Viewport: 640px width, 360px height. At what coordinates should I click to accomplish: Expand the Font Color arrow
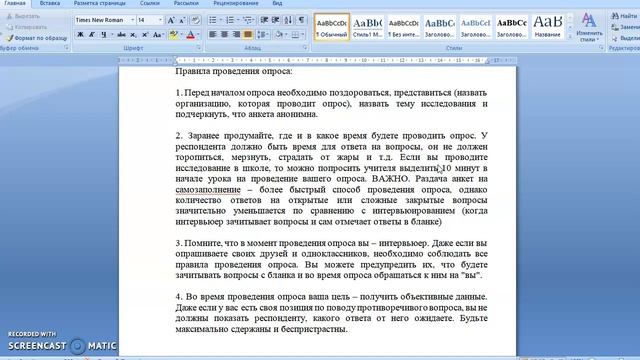(x=198, y=35)
